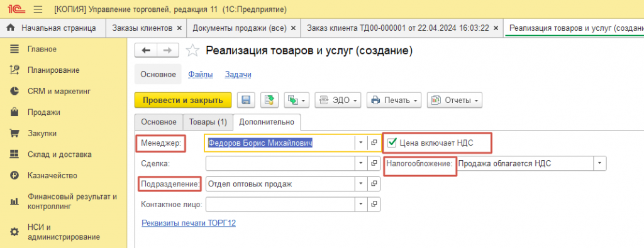Go back with the left arrow
The width and height of the screenshot is (644, 248).
[146, 50]
